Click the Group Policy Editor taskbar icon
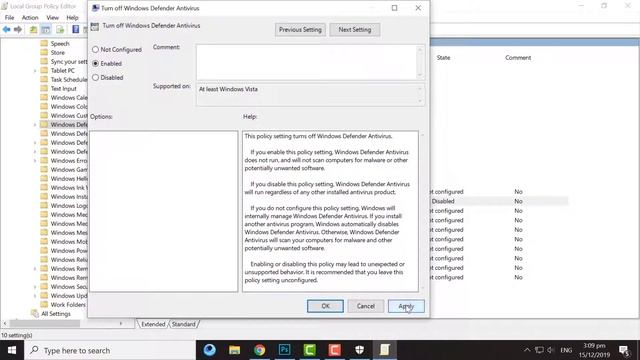This screenshot has height=360, width=640. pyautogui.click(x=384, y=350)
